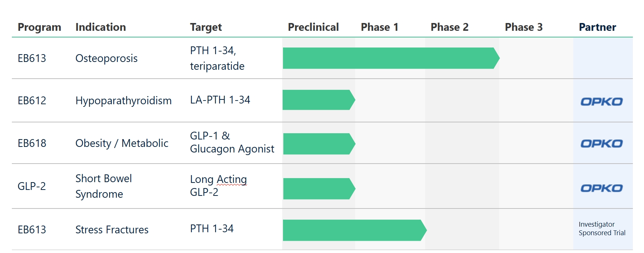
Task: Select the EB612 program name
Action: (32, 101)
